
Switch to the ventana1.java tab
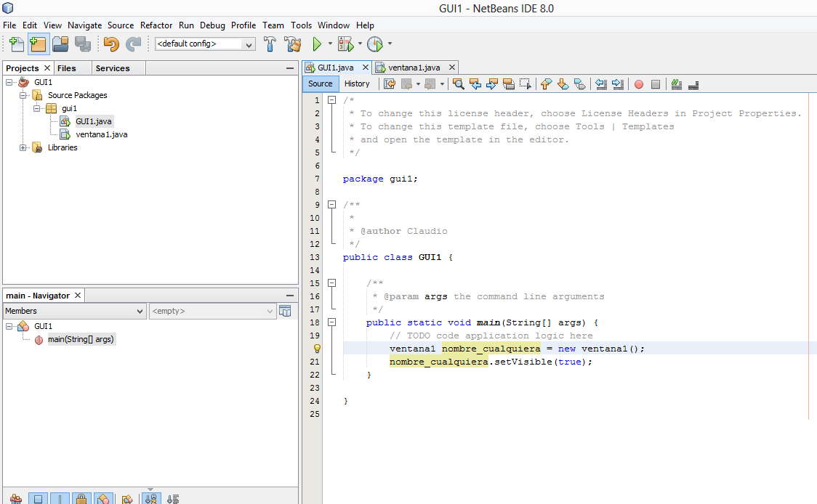point(414,67)
